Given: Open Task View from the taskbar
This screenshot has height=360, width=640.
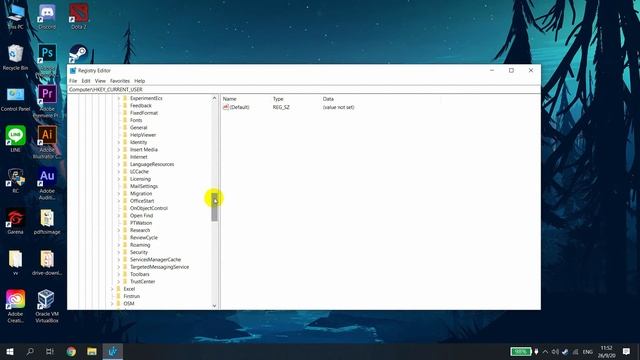Looking at the screenshot, I should tap(50, 351).
